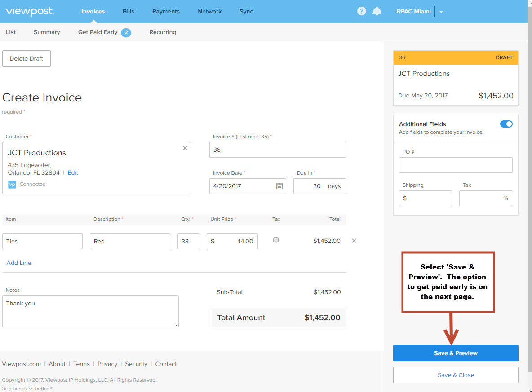Remove customer JCT Productions with the X
This screenshot has height=392, width=532.
[x=185, y=148]
